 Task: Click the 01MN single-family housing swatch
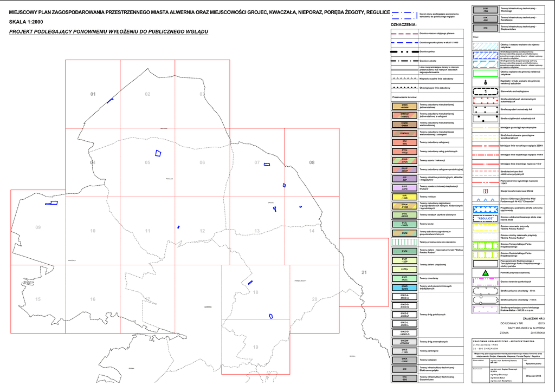point(404,106)
